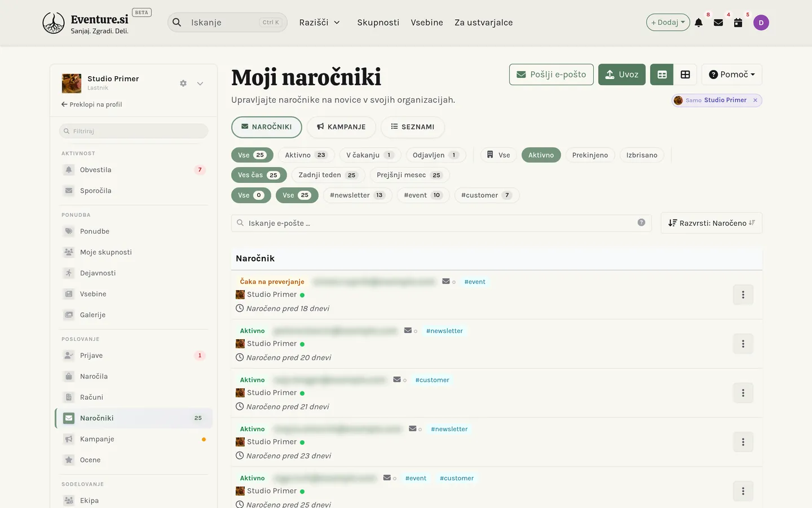The height and width of the screenshot is (508, 812).
Task: Expand the Razišči dropdown menu
Action: click(319, 23)
